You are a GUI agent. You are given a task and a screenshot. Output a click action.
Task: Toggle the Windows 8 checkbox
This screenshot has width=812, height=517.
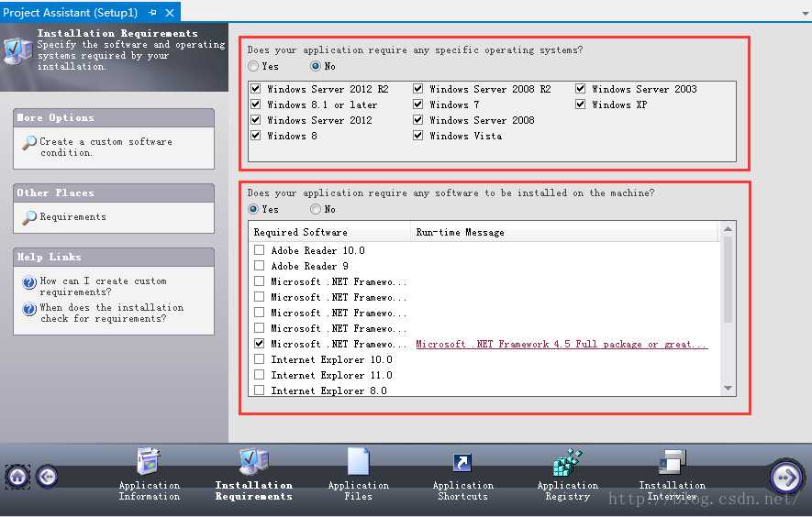255,135
